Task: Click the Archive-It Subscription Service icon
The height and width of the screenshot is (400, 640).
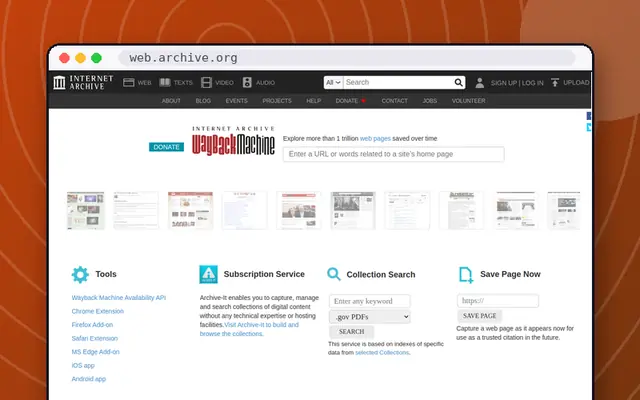Action: (208, 274)
